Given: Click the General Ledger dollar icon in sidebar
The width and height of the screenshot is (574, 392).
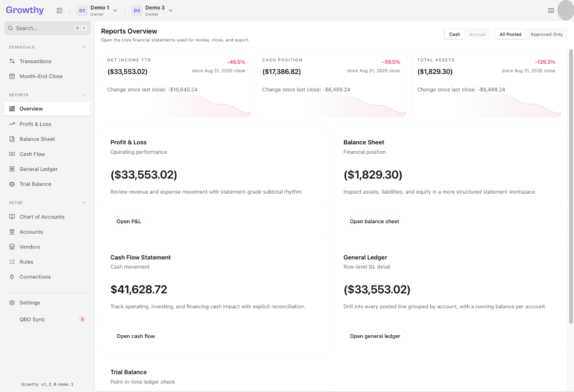Looking at the screenshot, I should point(12,169).
